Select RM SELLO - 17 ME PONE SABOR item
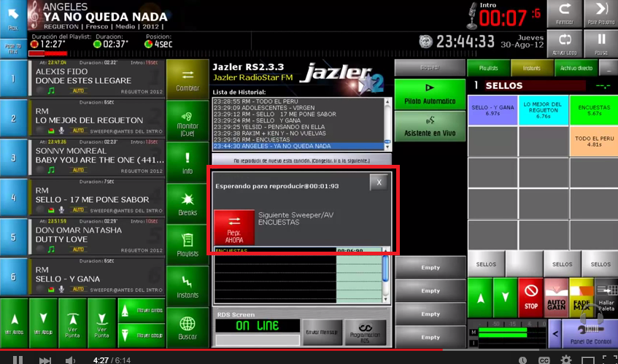 (x=96, y=196)
